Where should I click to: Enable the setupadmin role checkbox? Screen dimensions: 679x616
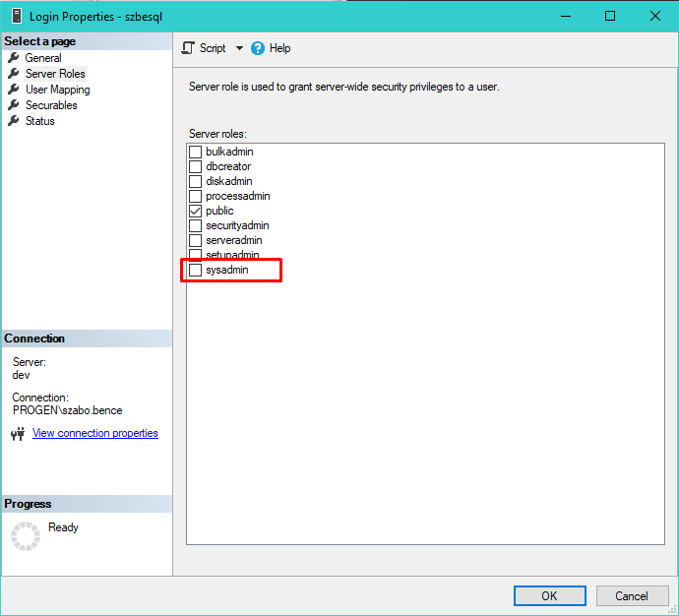pos(195,254)
